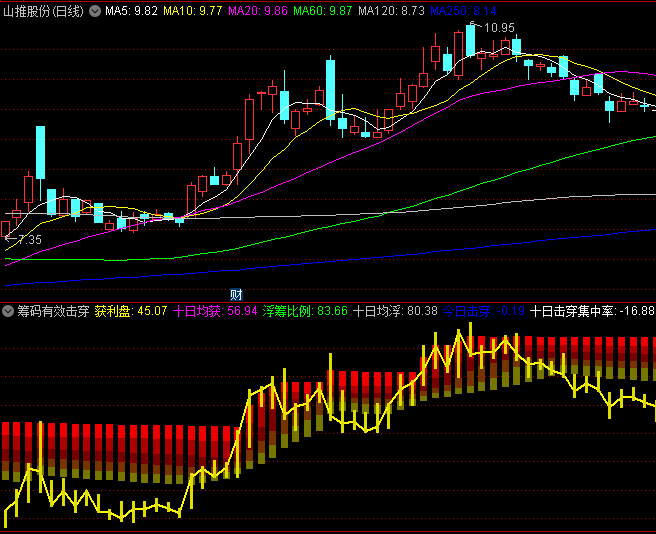
Task: Select the 山推股份(日线) chart title
Action: tap(44, 11)
